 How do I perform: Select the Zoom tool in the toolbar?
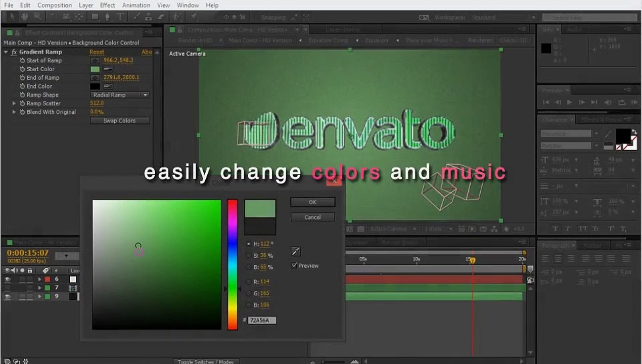coord(37,17)
